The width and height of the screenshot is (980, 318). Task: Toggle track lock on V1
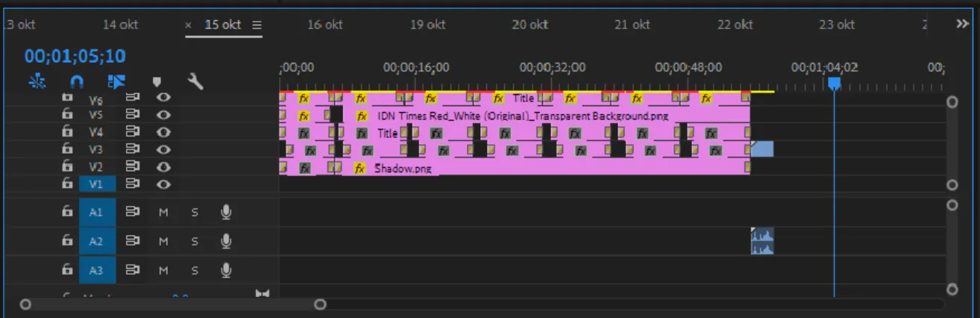tap(67, 184)
